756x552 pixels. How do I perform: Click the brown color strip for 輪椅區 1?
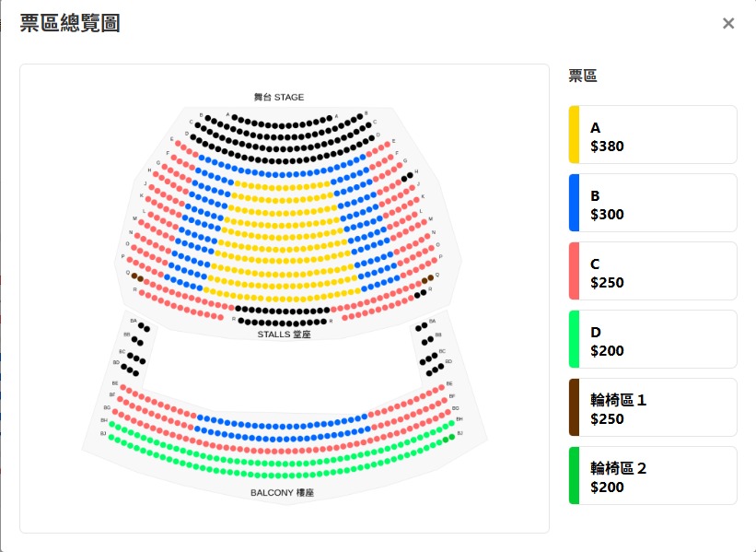(574, 407)
